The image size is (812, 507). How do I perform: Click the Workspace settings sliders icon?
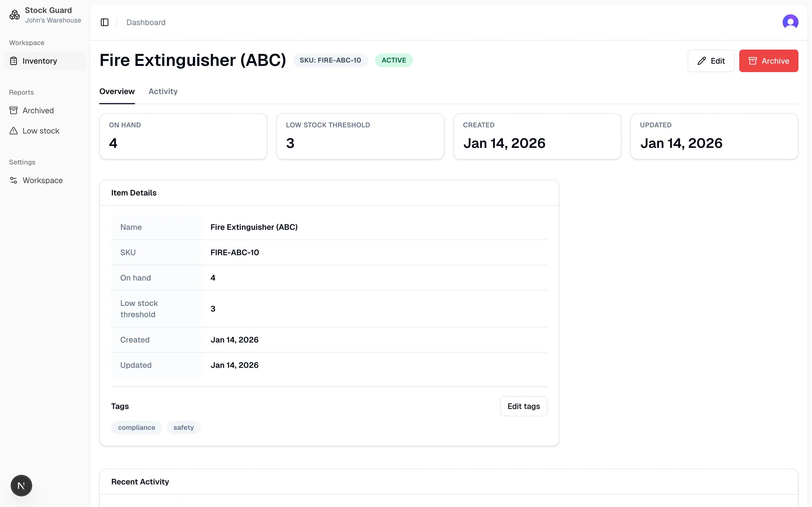click(14, 180)
